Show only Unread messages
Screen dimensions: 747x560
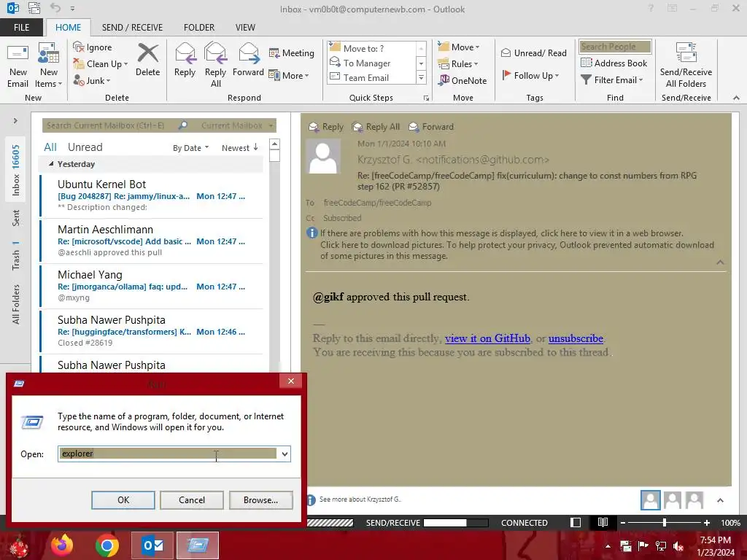(x=85, y=147)
